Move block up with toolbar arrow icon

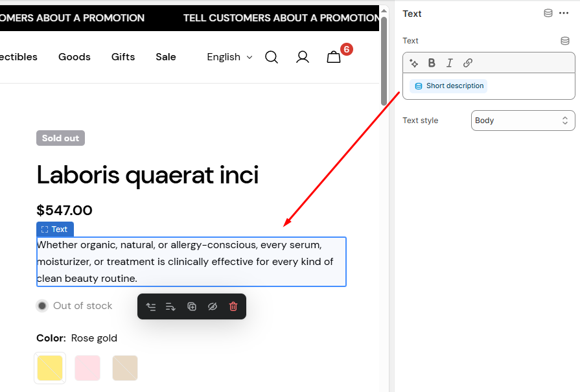[151, 306]
